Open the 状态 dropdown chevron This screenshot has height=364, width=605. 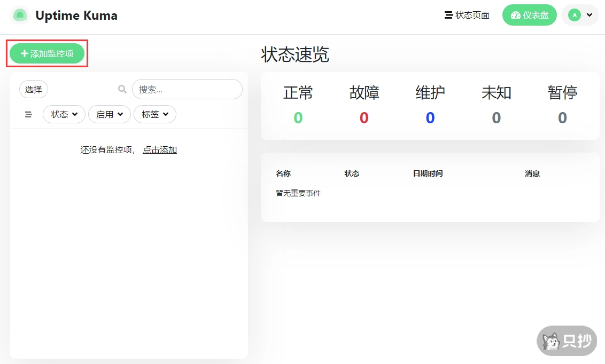tap(75, 114)
